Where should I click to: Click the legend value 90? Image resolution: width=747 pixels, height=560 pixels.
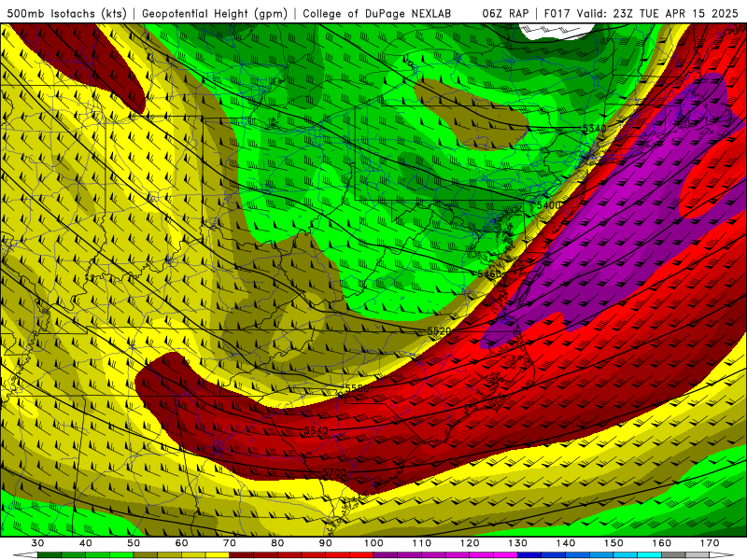click(x=326, y=543)
